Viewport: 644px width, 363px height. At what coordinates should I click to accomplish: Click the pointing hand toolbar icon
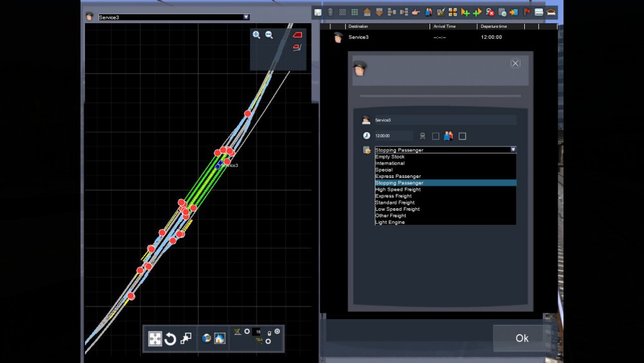[415, 12]
